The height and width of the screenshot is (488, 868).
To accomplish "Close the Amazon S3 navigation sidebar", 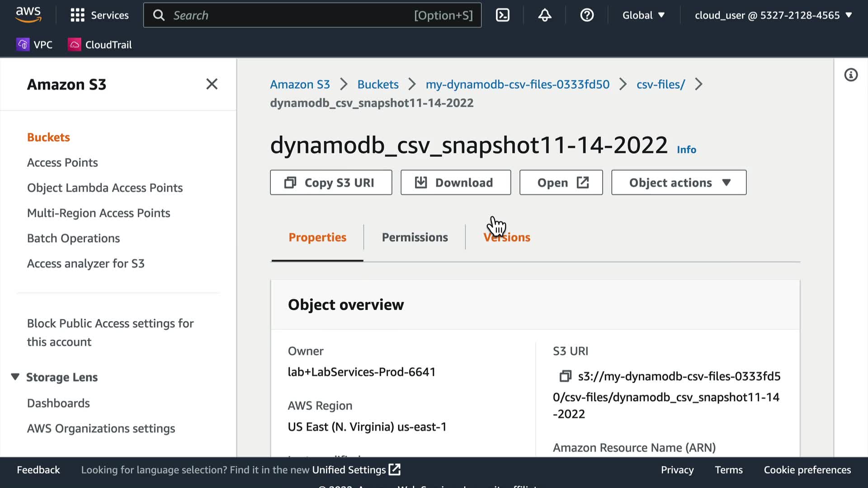I will tap(212, 84).
